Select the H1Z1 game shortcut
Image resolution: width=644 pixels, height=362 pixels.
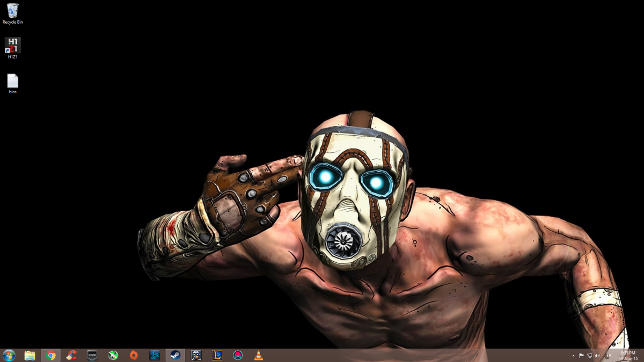point(12,48)
